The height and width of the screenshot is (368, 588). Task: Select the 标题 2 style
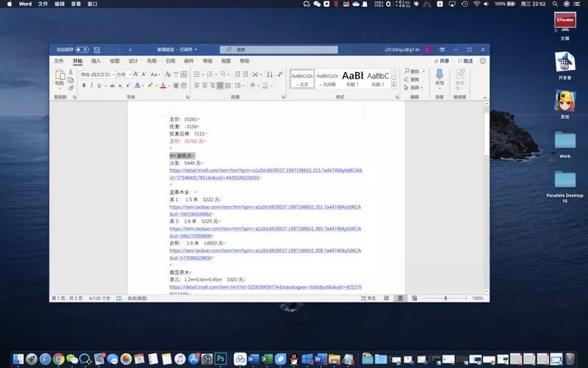point(378,79)
